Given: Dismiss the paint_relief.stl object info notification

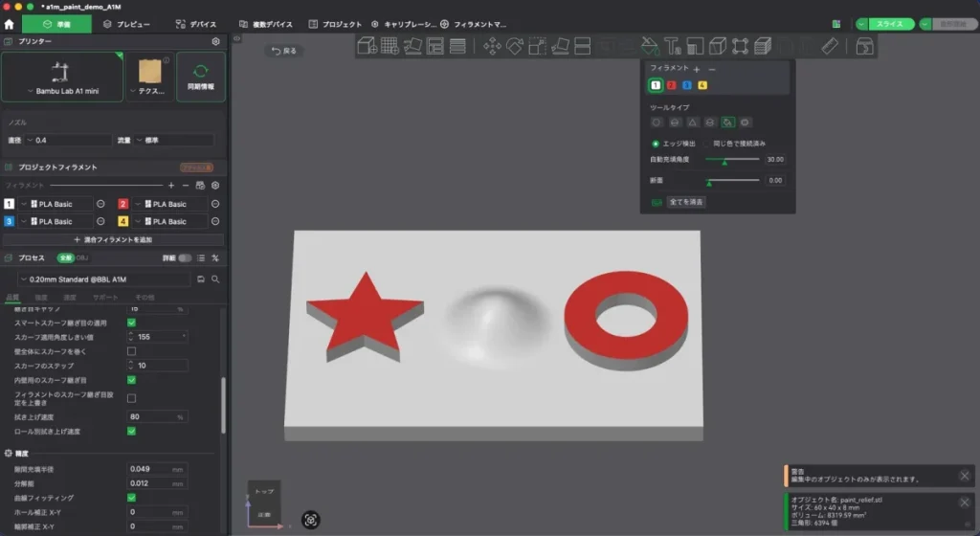Looking at the screenshot, I should pos(965,502).
